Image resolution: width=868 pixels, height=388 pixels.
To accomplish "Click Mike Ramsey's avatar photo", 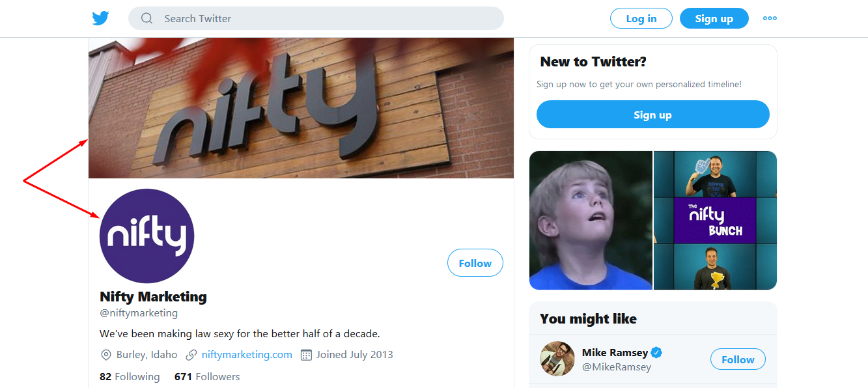I will tap(557, 359).
